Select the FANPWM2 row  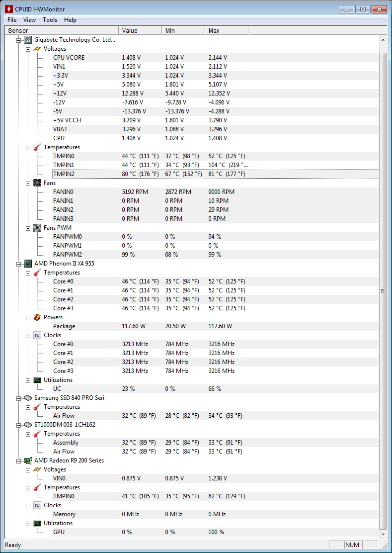coord(215,255)
